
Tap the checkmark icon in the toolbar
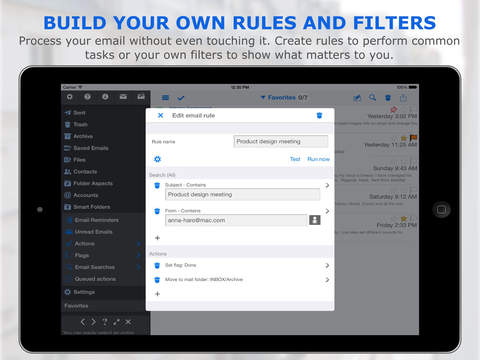(181, 98)
